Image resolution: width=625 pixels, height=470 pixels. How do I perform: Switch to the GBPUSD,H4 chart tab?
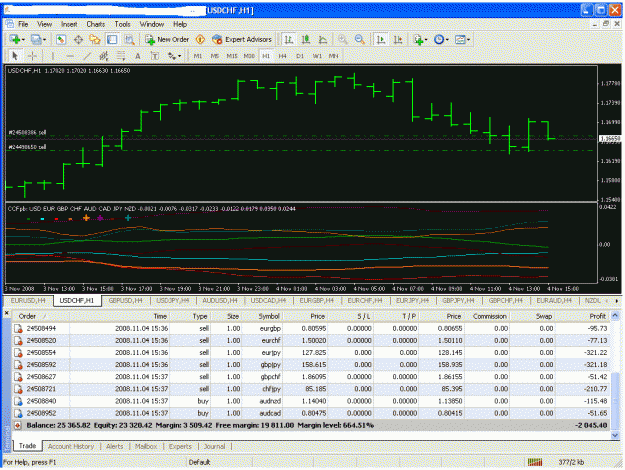126,301
